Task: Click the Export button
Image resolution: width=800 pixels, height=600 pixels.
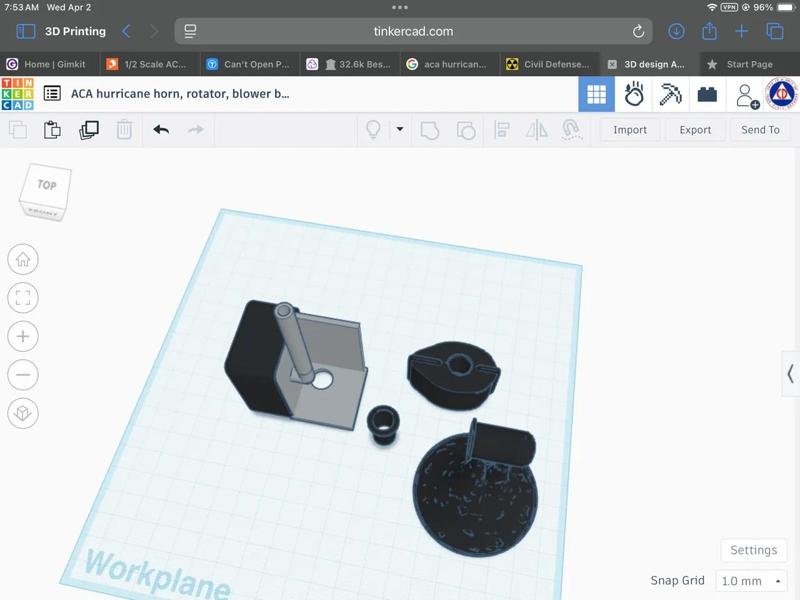Action: pos(695,130)
